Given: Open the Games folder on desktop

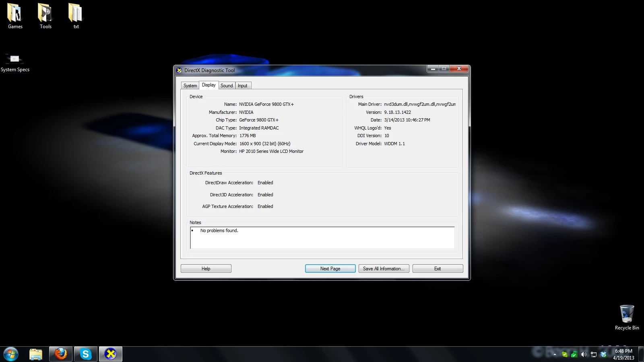Looking at the screenshot, I should pyautogui.click(x=15, y=16).
